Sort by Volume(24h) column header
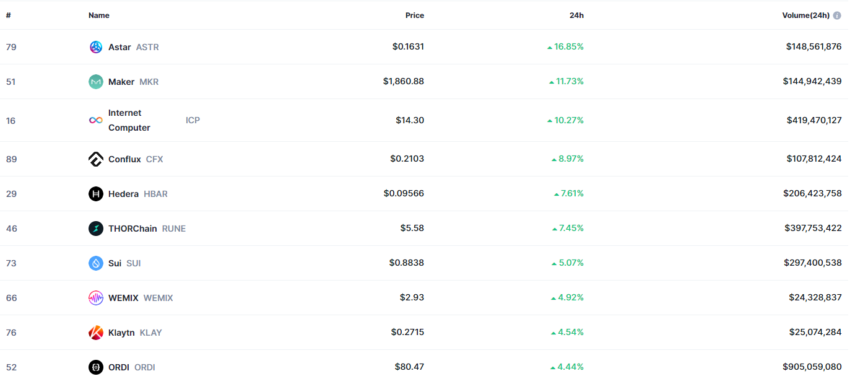Image resolution: width=868 pixels, height=384 pixels. [x=805, y=15]
